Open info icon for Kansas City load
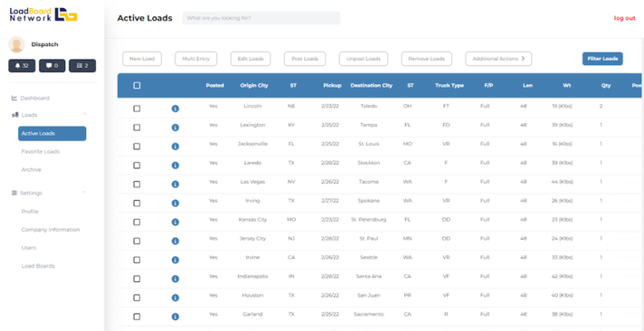644x331 pixels. click(175, 222)
